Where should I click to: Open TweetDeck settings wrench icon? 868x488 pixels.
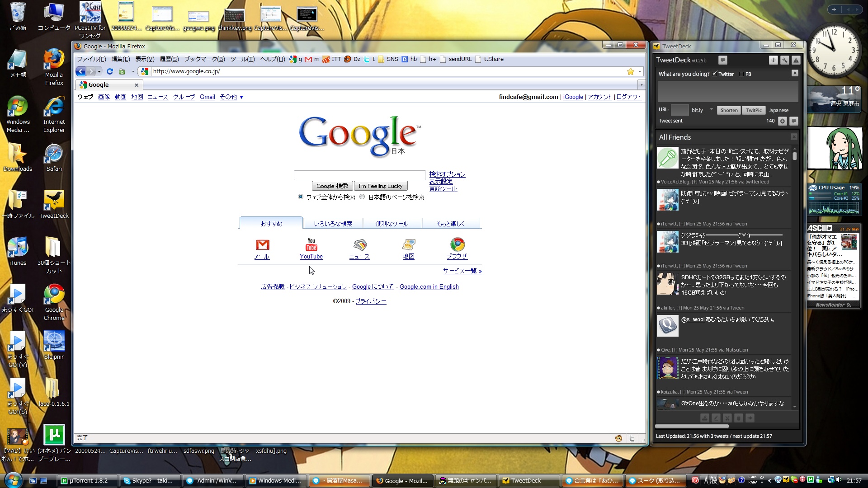pyautogui.click(x=785, y=60)
